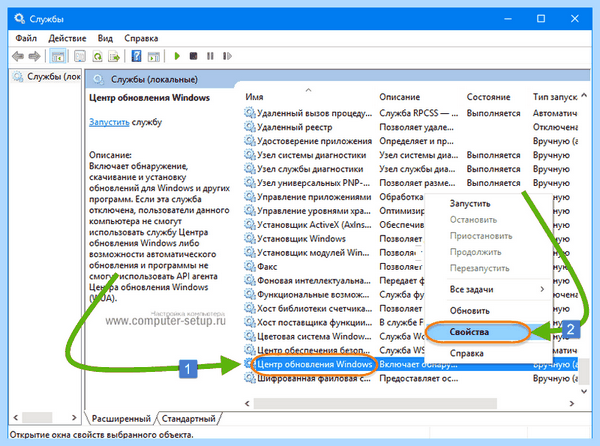Click gear icon of Хост поставщика функции
The height and width of the screenshot is (446, 600).
click(x=249, y=322)
